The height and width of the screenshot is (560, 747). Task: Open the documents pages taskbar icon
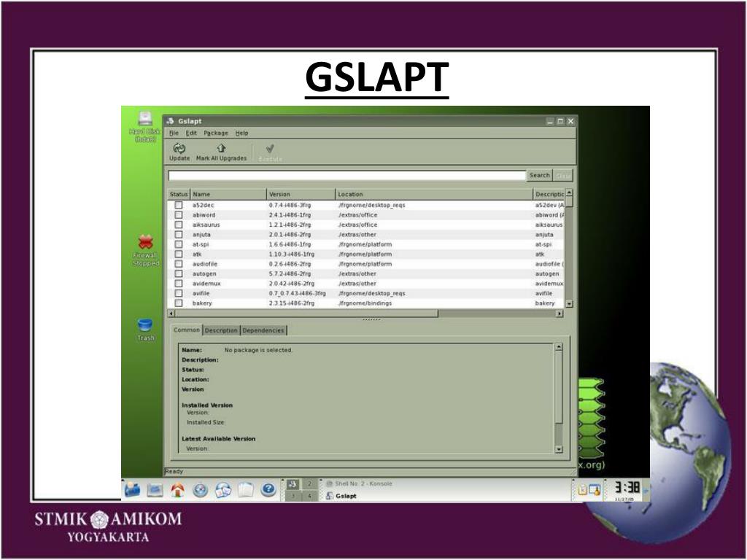[x=245, y=489]
